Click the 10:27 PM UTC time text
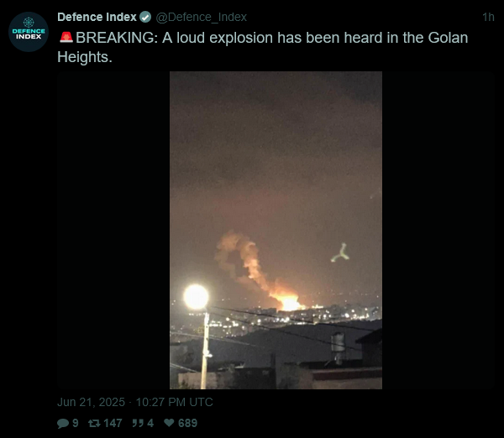The height and width of the screenshot is (438, 504). coord(174,402)
